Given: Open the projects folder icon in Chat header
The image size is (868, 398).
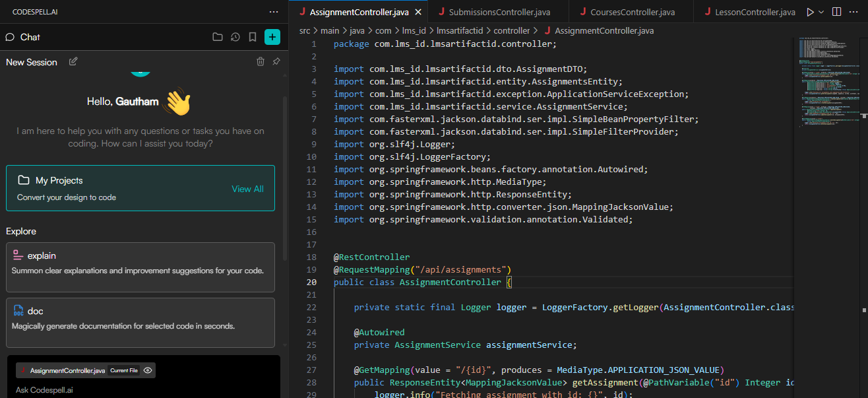Looking at the screenshot, I should pos(218,37).
